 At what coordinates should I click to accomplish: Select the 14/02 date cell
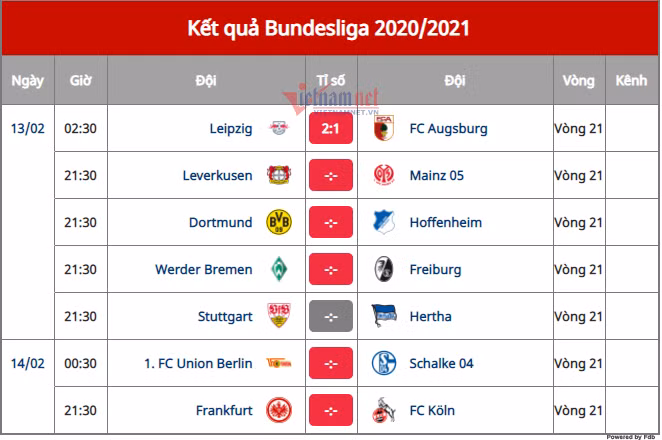26,363
